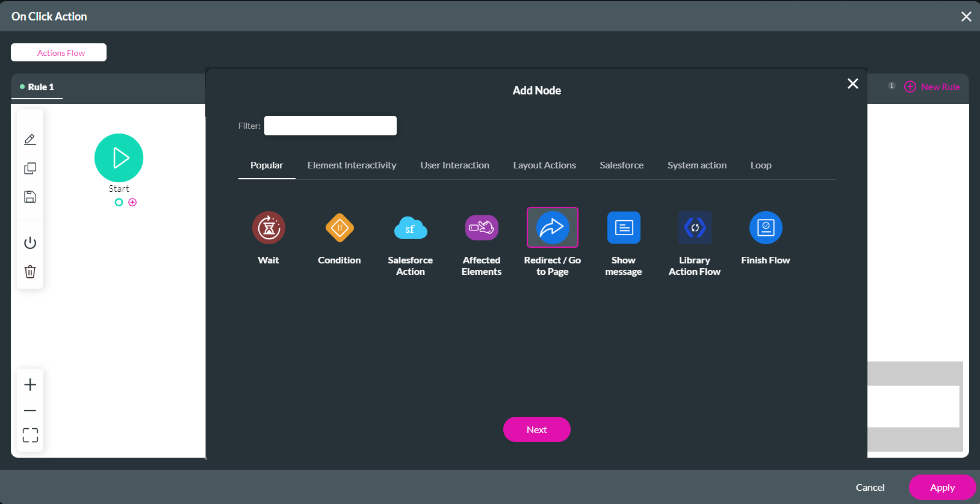
Task: Pick the Salesforce Action cloud icon
Action: tap(411, 228)
